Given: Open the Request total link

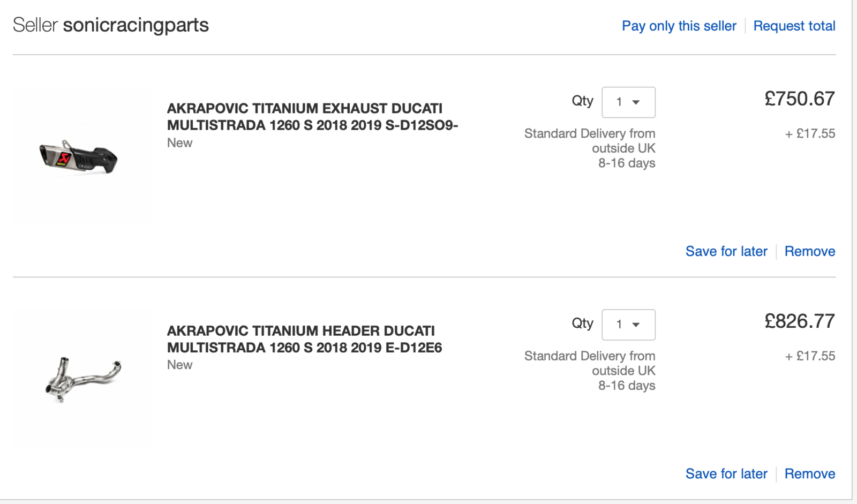Looking at the screenshot, I should pos(794,26).
